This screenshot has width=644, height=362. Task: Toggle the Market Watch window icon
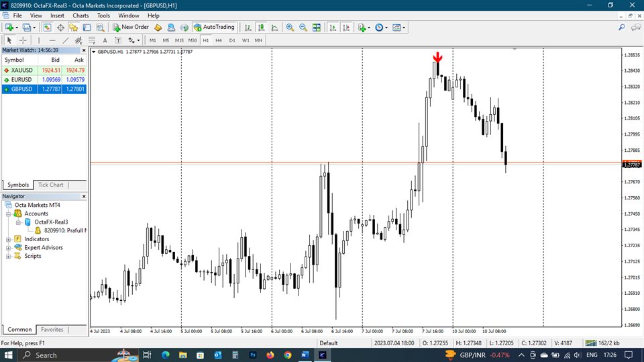(47, 28)
